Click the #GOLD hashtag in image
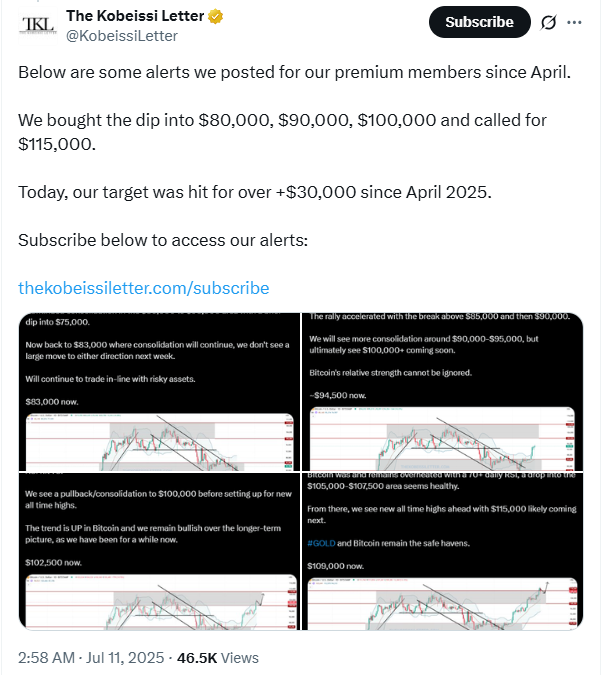The image size is (601, 675). [x=321, y=543]
